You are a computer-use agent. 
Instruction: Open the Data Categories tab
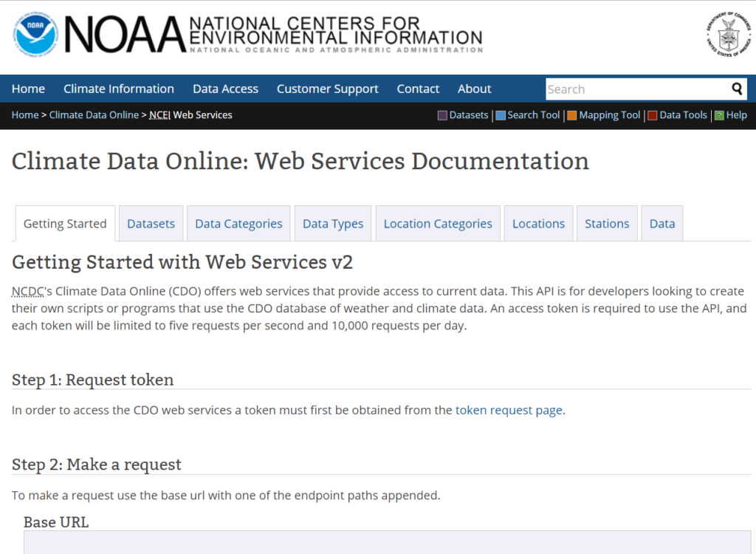tap(238, 222)
